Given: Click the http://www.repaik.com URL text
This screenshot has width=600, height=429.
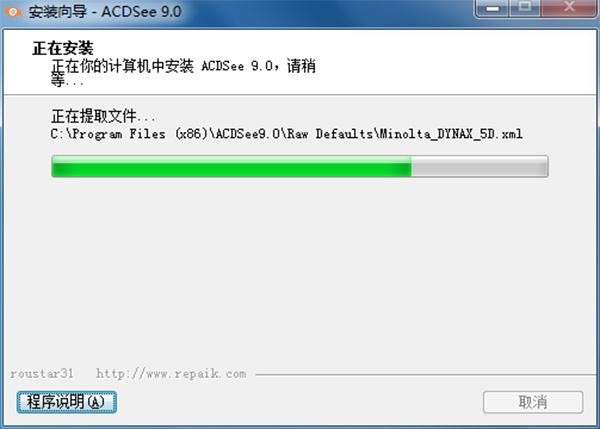Looking at the screenshot, I should (171, 374).
